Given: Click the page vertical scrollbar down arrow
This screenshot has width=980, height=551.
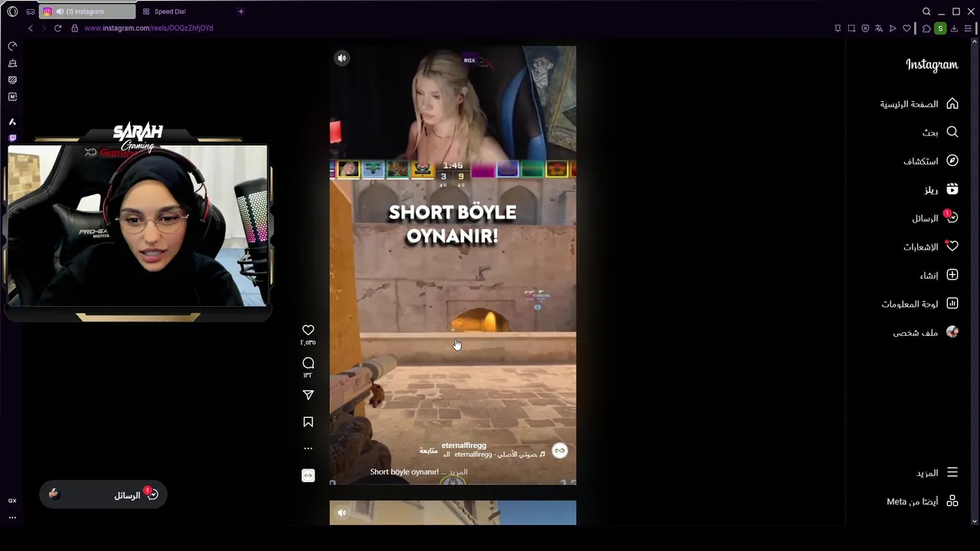Looking at the screenshot, I should [974, 521].
